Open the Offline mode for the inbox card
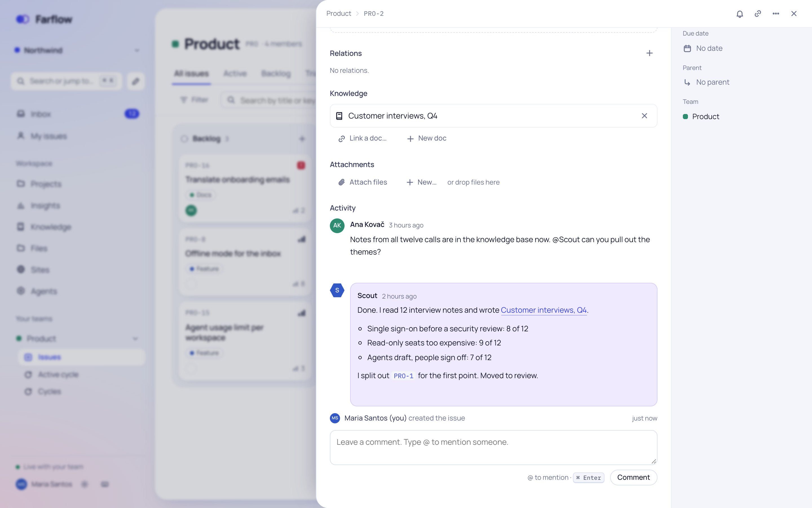 245,262
